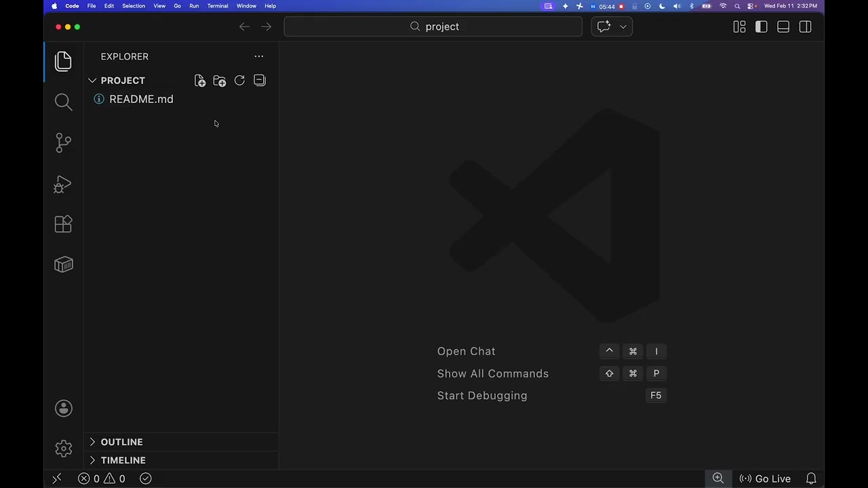Open the Run and Debug view
This screenshot has height=488, width=868.
coord(63,184)
